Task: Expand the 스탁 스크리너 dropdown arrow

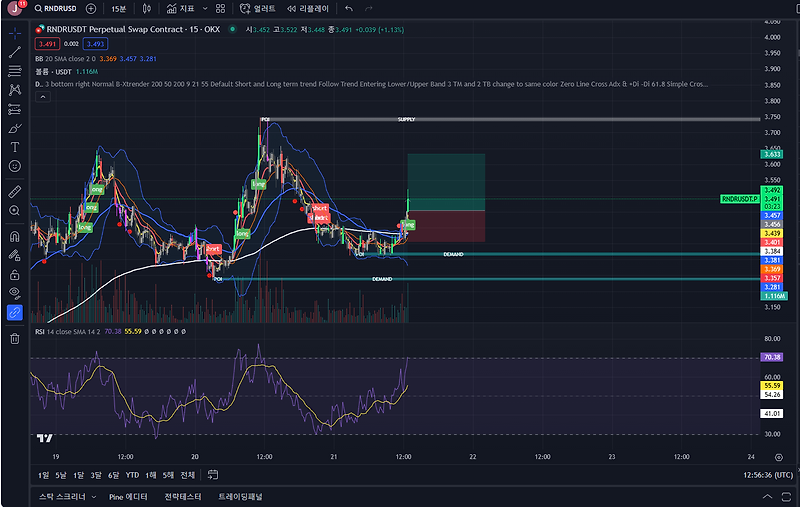Action: click(x=94, y=497)
